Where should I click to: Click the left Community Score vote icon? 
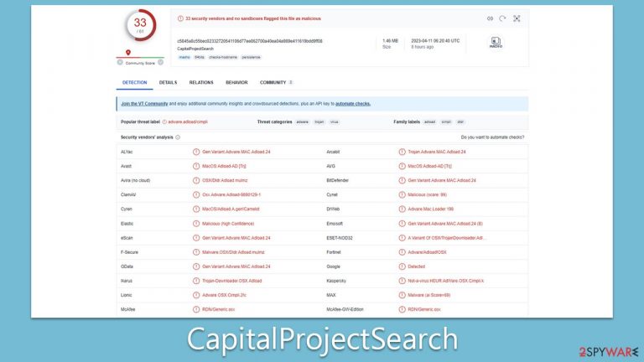coord(120,62)
